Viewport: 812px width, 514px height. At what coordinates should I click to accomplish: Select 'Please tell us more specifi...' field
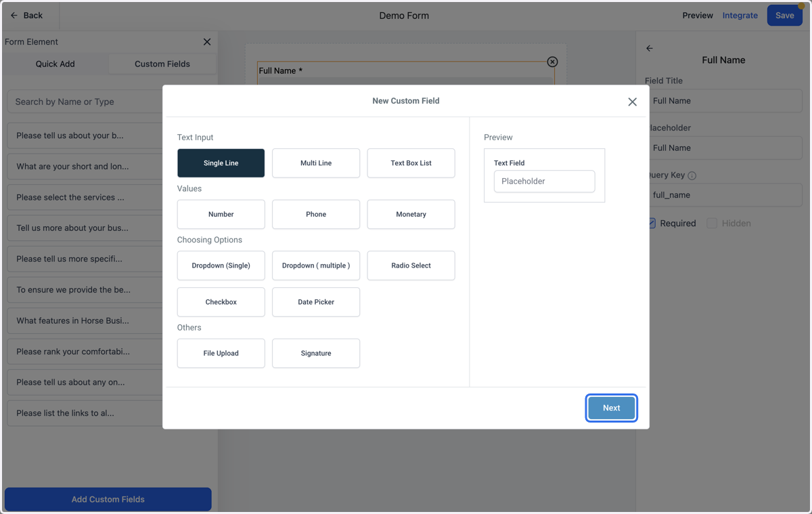pos(85,259)
